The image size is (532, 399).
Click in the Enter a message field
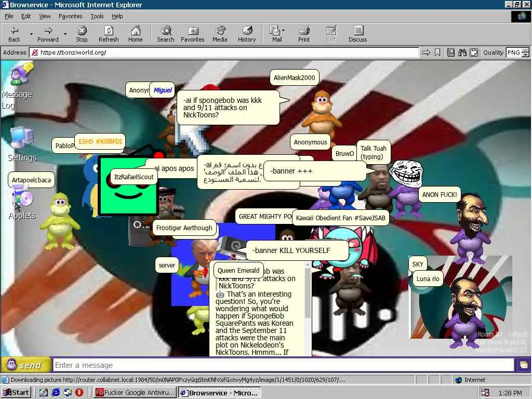tap(284, 365)
